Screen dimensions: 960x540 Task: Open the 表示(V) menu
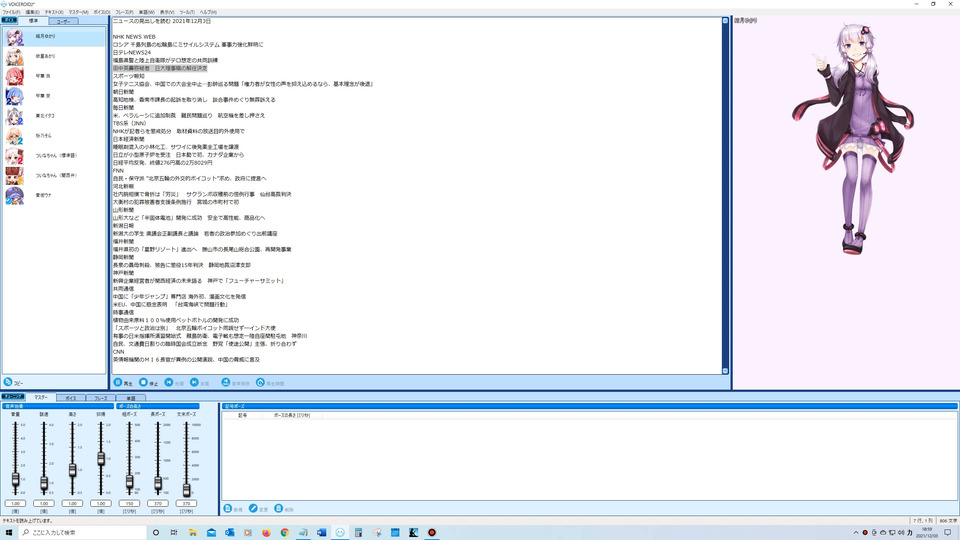coord(167,12)
